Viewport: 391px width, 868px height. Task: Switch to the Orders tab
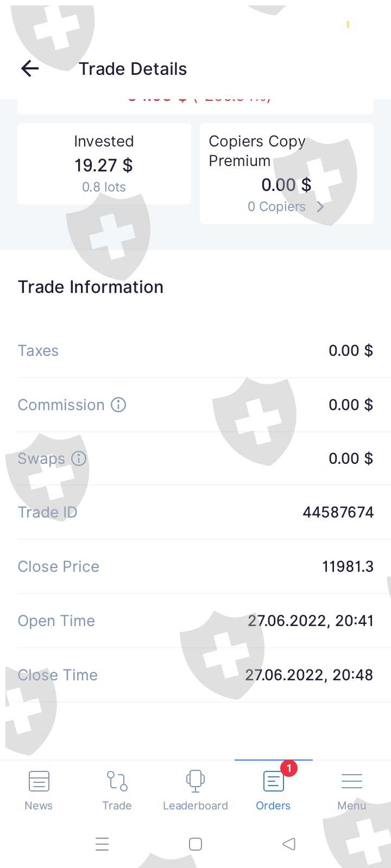pyautogui.click(x=273, y=789)
